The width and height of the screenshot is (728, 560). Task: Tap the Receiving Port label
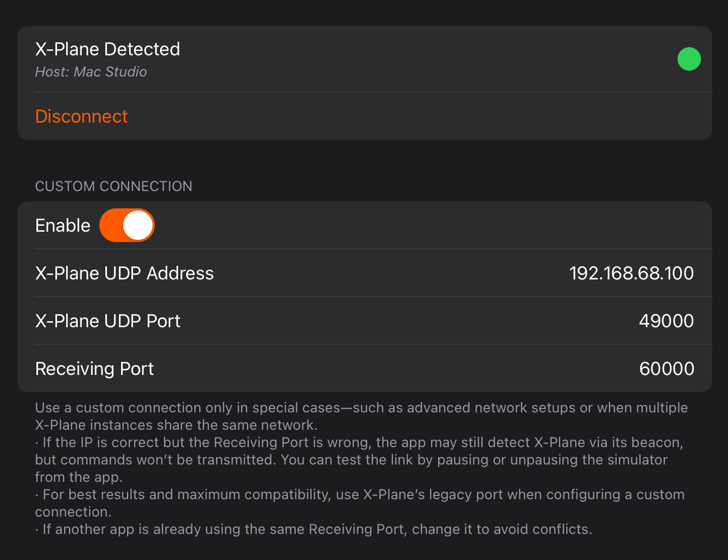(94, 368)
